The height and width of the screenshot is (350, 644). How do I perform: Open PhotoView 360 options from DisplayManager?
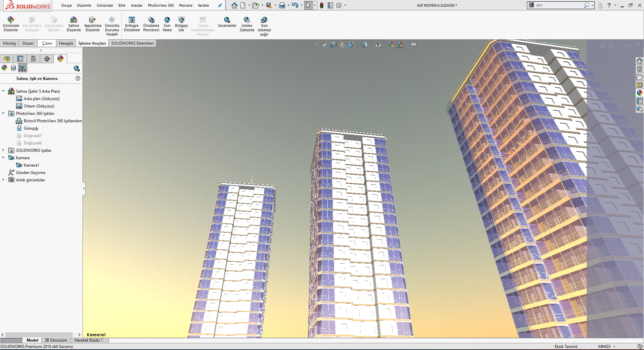tap(76, 69)
